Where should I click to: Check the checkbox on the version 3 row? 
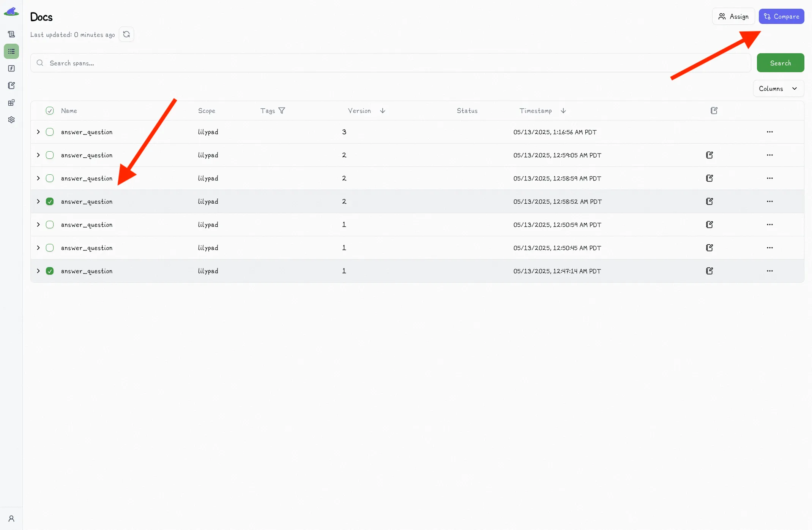50,132
